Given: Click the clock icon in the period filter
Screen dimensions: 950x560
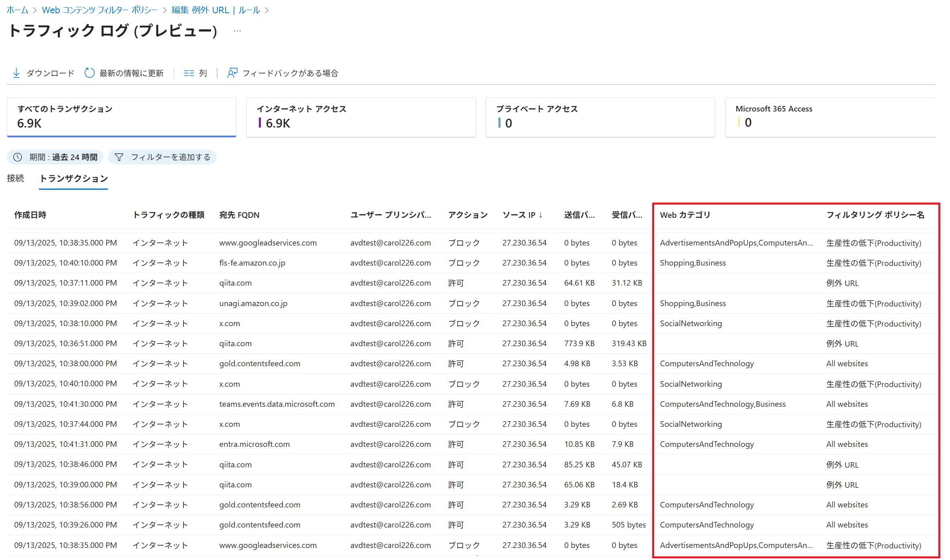Looking at the screenshot, I should point(18,157).
